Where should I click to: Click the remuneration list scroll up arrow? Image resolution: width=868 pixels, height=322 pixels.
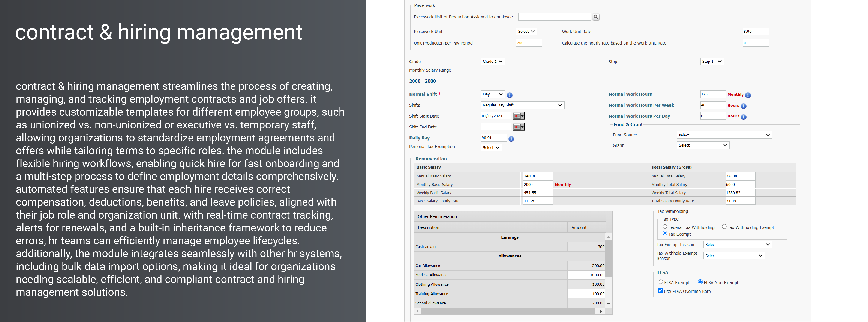point(608,237)
